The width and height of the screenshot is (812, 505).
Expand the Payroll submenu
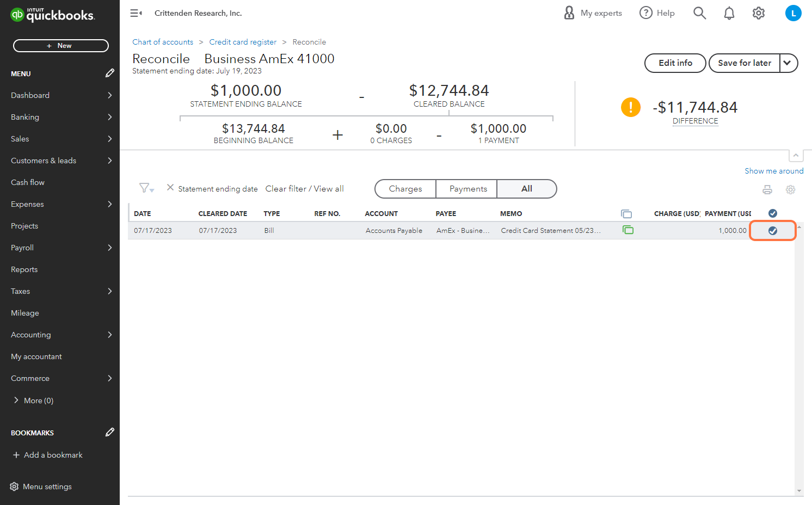click(110, 248)
